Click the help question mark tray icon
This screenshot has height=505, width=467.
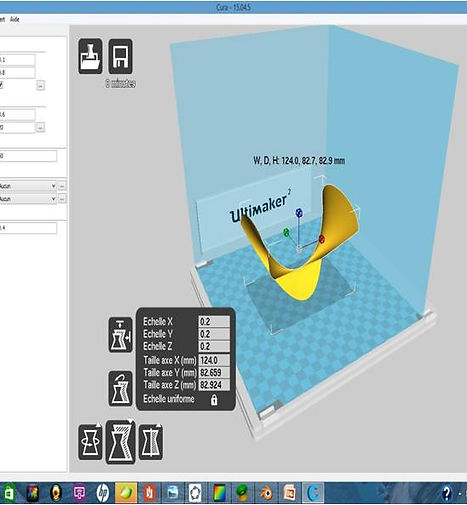point(447,493)
